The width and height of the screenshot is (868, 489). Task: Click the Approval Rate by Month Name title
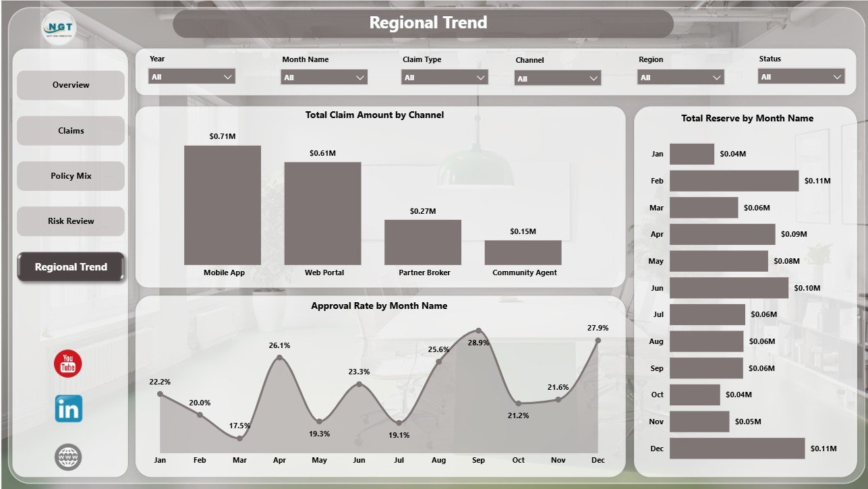tap(379, 306)
